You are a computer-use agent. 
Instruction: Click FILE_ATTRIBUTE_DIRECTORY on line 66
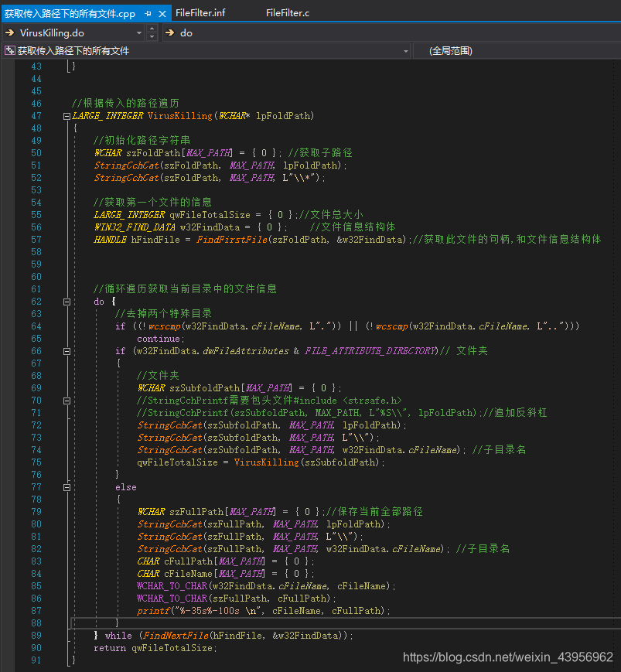click(371, 351)
